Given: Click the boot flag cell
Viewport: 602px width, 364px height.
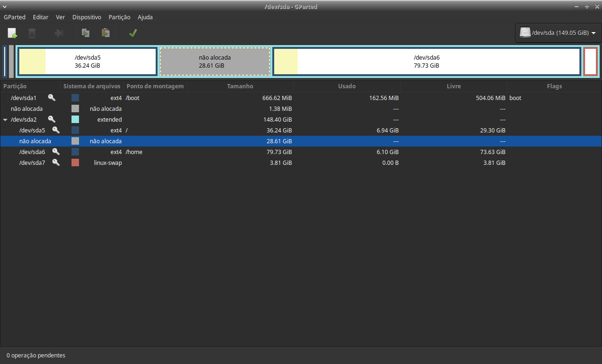Looking at the screenshot, I should coord(515,98).
